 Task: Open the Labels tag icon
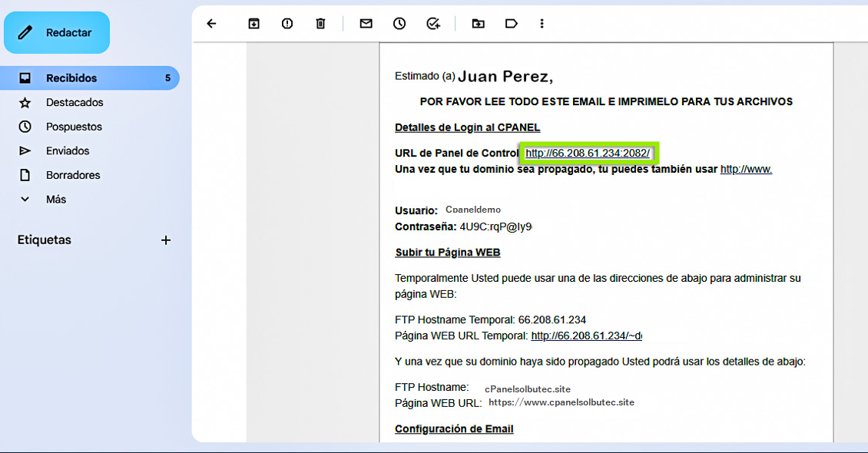(511, 24)
